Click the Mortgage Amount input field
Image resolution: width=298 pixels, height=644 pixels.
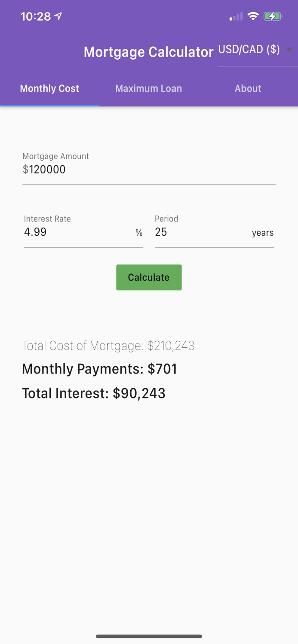149,170
